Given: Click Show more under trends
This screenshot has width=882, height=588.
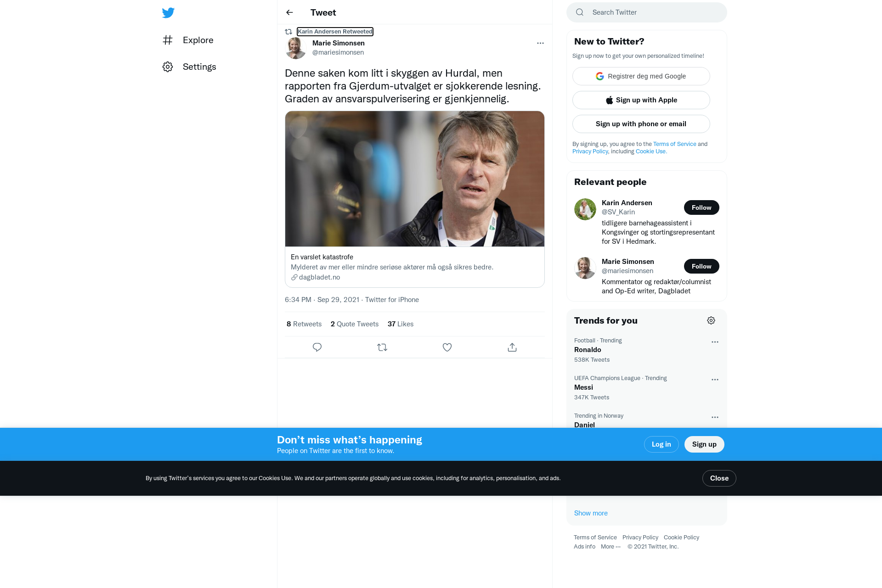Looking at the screenshot, I should click(591, 513).
